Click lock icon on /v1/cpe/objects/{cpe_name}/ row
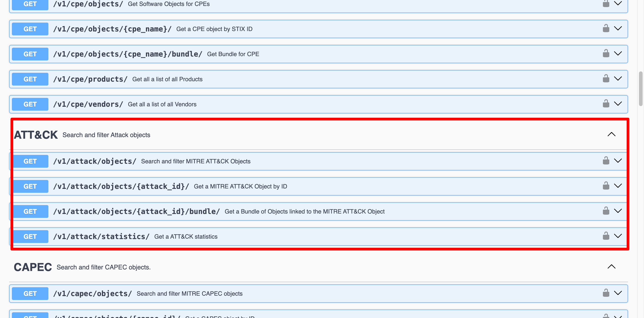Image resolution: width=644 pixels, height=318 pixels. tap(606, 29)
